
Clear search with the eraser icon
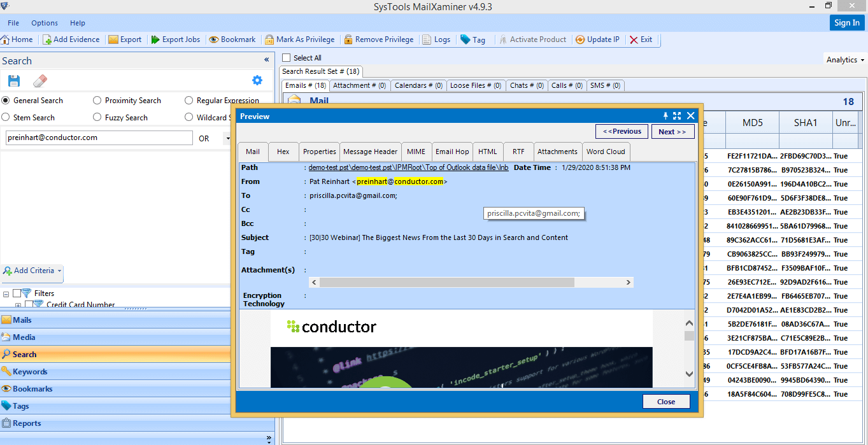click(x=40, y=80)
